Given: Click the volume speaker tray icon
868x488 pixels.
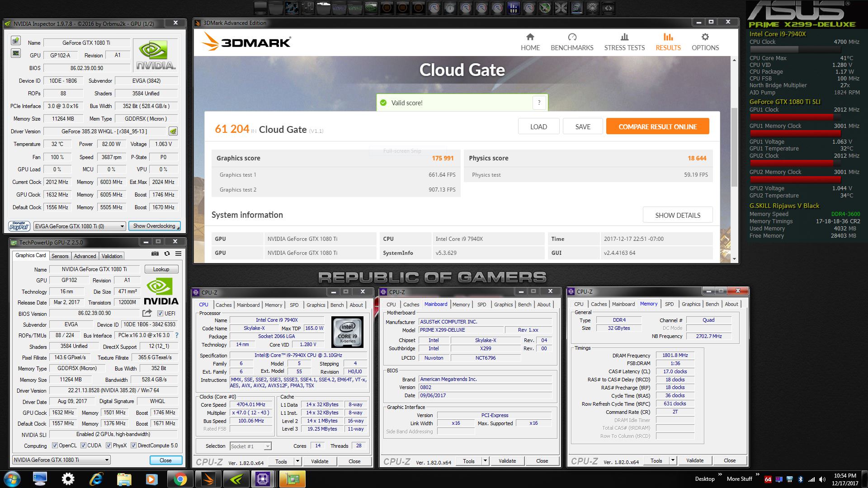Looking at the screenshot, I should click(822, 479).
